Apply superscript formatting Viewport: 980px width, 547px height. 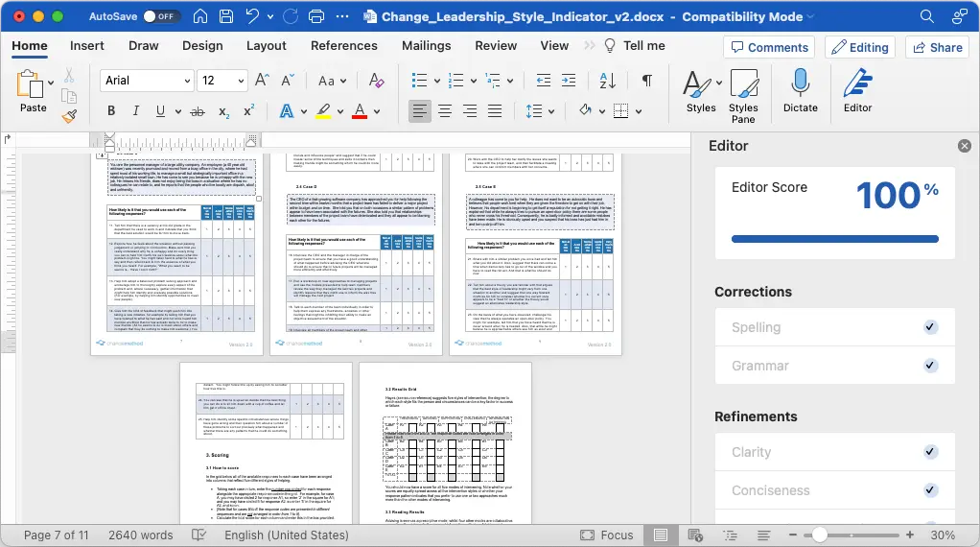248,110
